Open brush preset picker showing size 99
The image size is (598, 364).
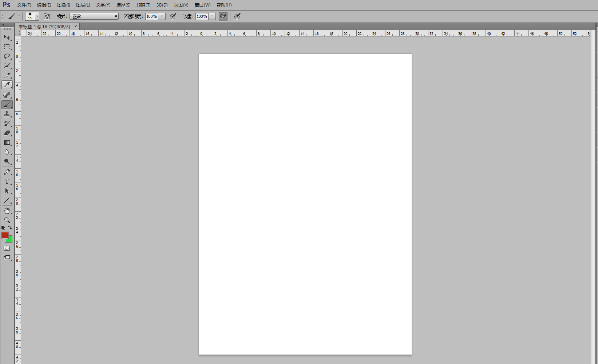click(x=32, y=16)
